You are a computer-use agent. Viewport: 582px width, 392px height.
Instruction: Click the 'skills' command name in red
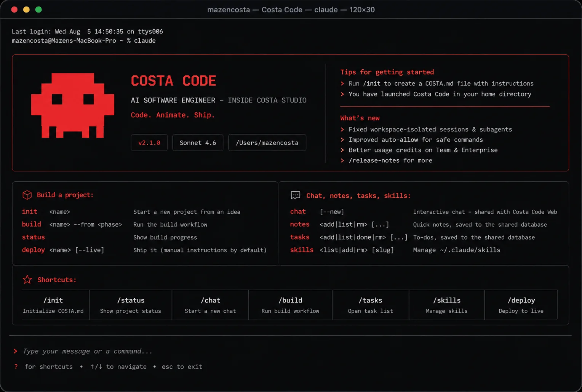click(x=302, y=250)
